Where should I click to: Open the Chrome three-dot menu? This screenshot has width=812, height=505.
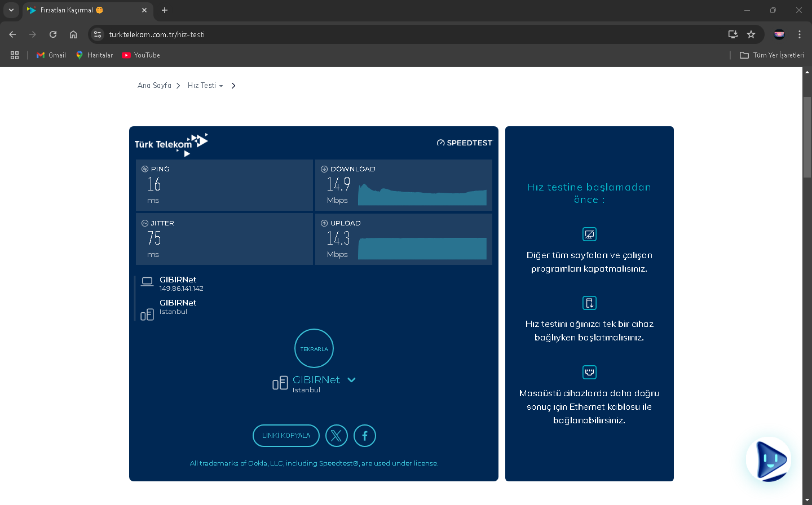tap(800, 34)
